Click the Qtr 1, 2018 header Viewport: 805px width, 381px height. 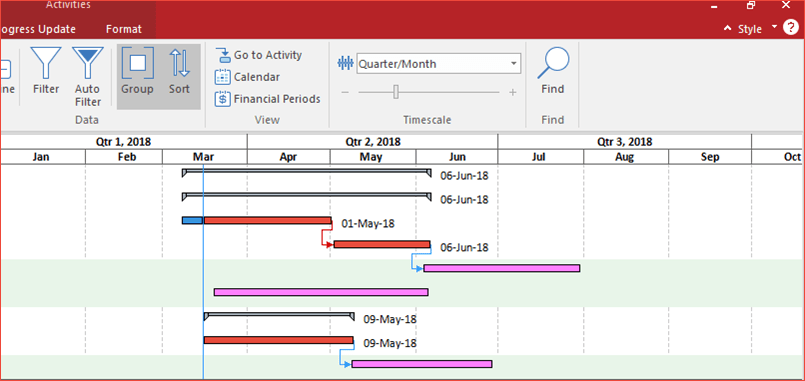(123, 142)
